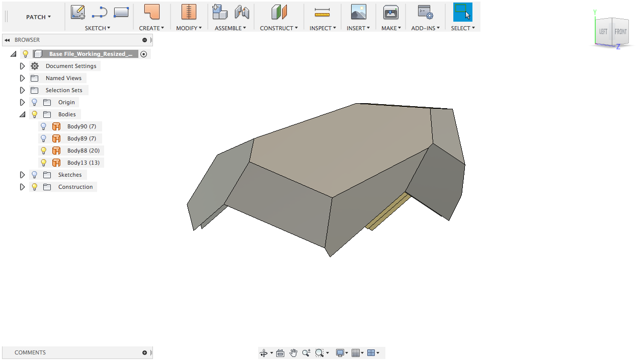644x360 pixels.
Task: Click the Measure ruler icon above INSPECT
Action: coord(322,12)
